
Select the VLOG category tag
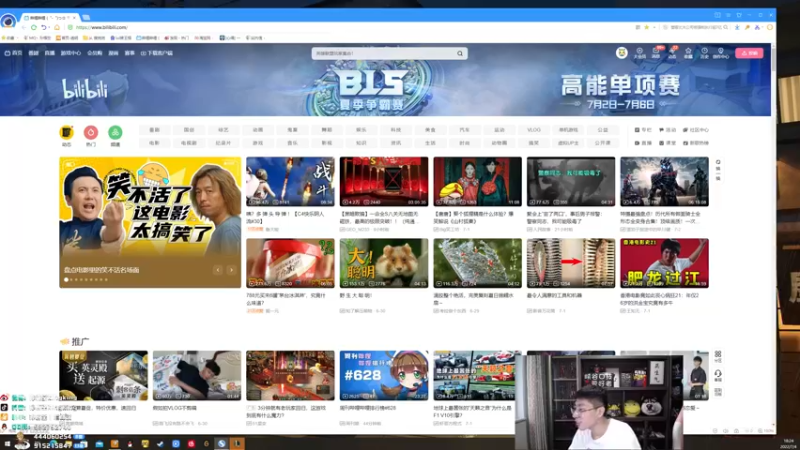(x=534, y=130)
